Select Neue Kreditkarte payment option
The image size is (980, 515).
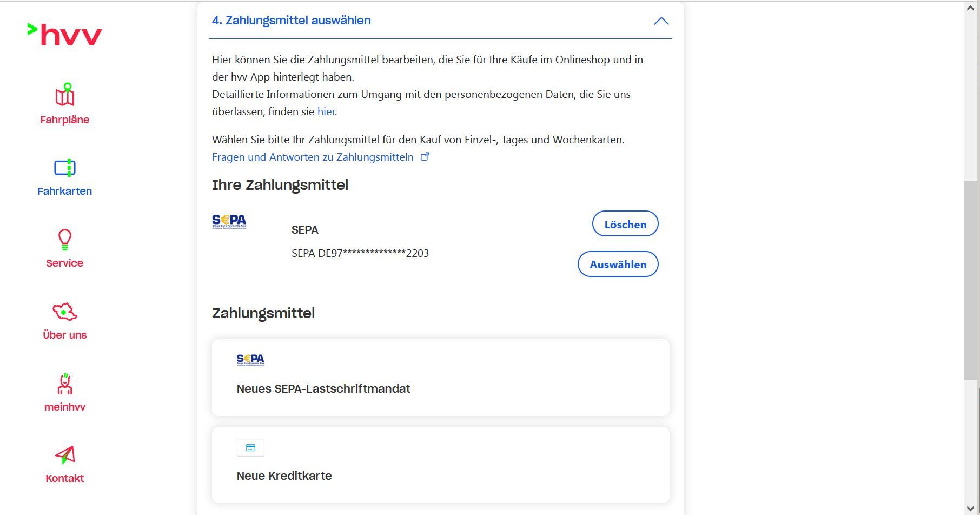click(x=284, y=476)
